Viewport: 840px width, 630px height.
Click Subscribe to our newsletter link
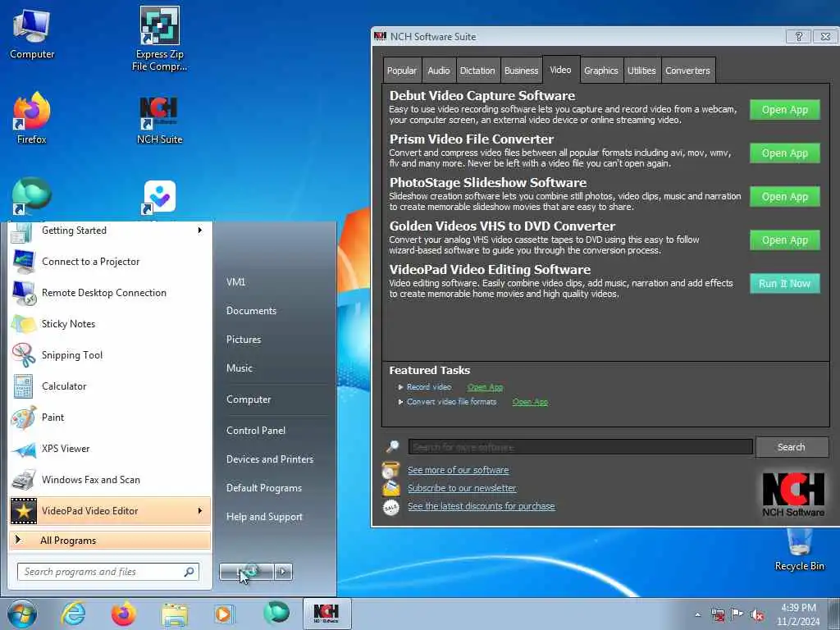462,488
